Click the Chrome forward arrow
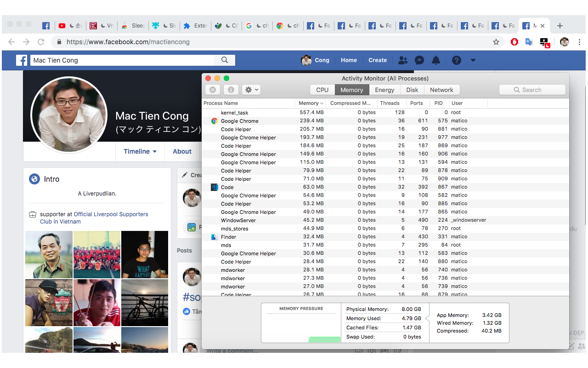This screenshot has height=368, width=588. (x=26, y=42)
